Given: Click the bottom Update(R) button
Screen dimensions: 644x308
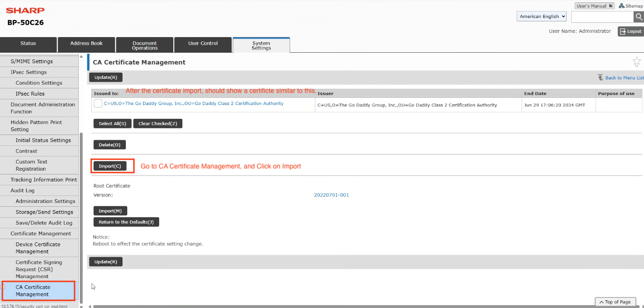Looking at the screenshot, I should (106, 262).
